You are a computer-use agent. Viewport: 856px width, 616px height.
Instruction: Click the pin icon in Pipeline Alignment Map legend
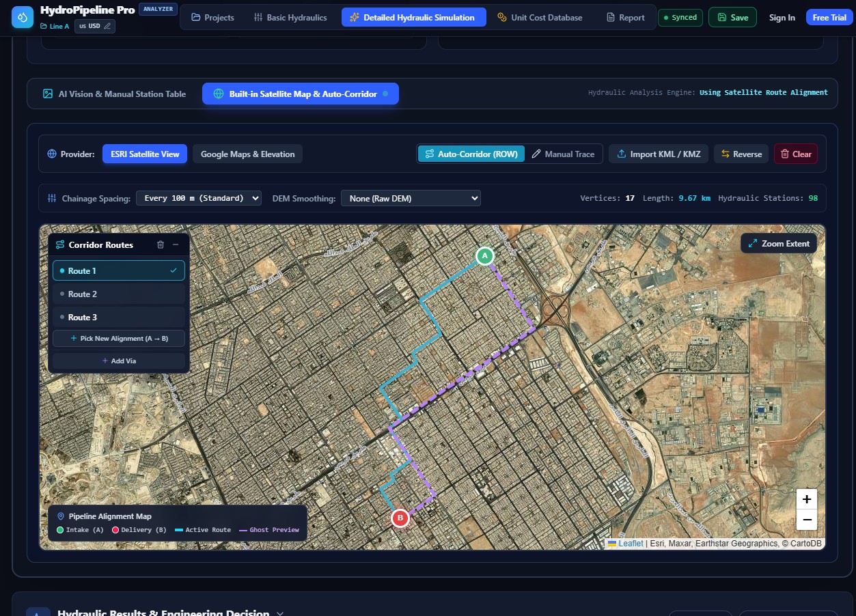point(61,516)
